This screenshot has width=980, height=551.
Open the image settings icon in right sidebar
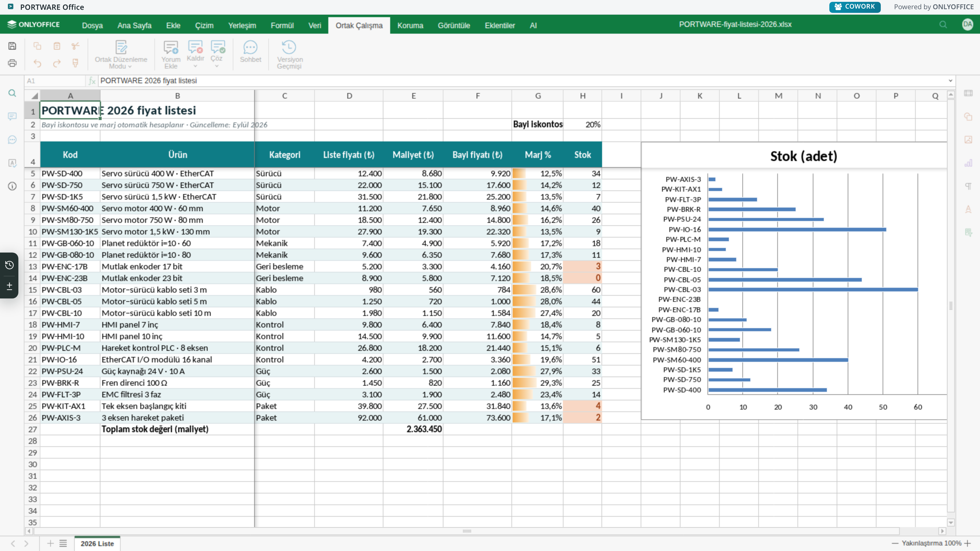(x=968, y=140)
